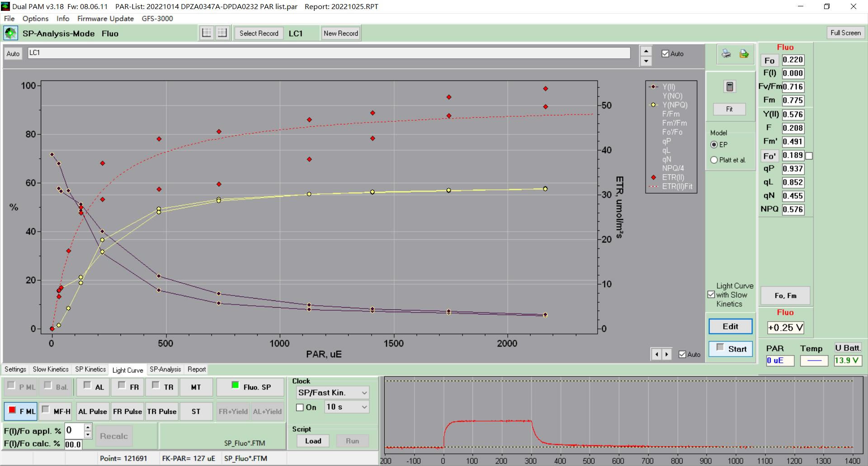868x466 pixels.
Task: Toggle Light Curve with Slow Kinetics checkbox
Action: pyautogui.click(x=711, y=295)
